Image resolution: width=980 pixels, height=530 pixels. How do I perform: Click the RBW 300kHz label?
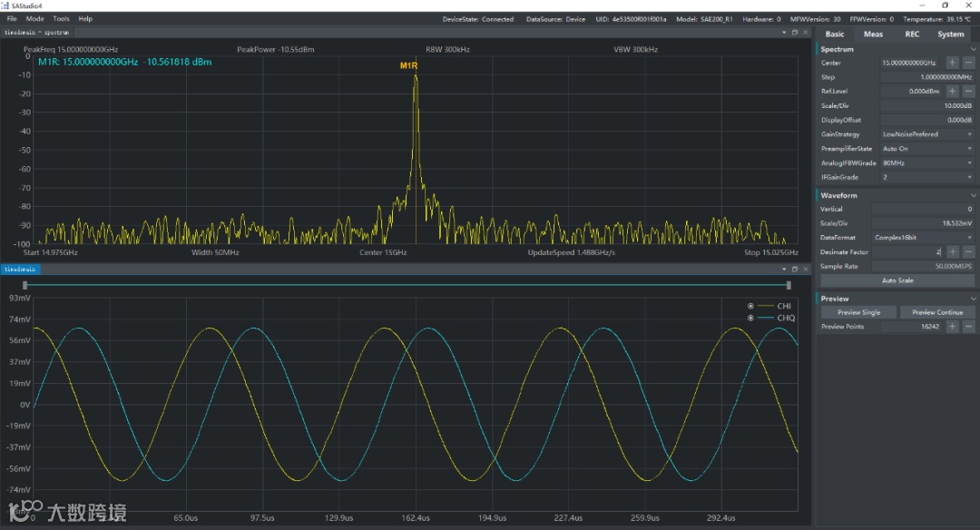click(447, 49)
